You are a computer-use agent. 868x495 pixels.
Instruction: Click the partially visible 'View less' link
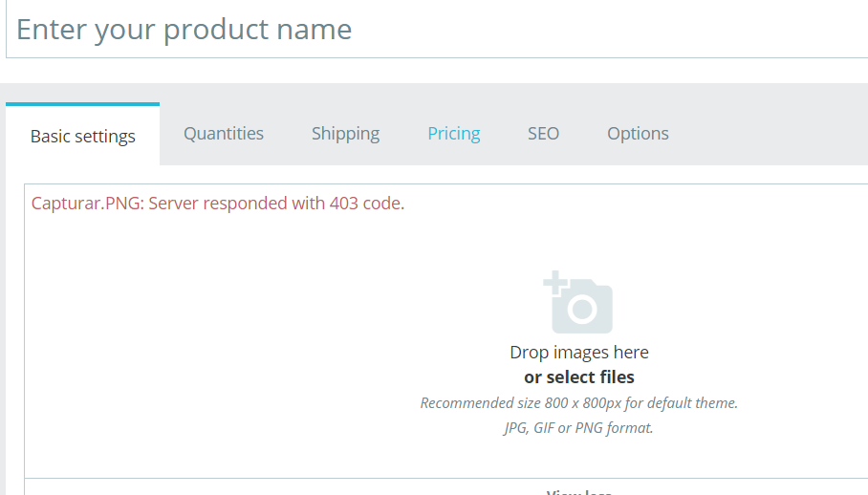[579, 491]
